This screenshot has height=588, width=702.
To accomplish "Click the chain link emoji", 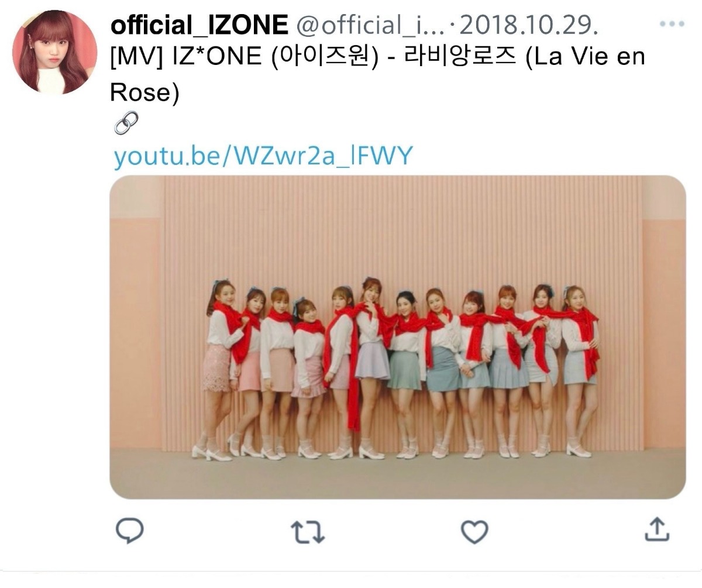I will pos(126,123).
